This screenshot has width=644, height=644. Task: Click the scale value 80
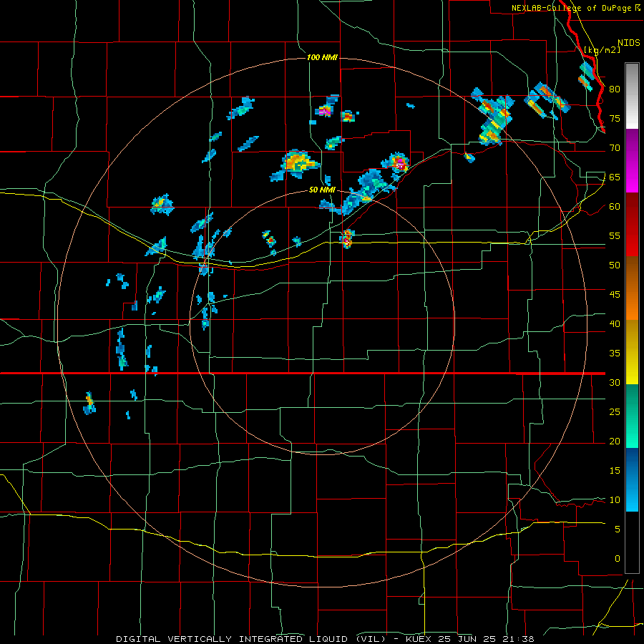click(x=615, y=89)
